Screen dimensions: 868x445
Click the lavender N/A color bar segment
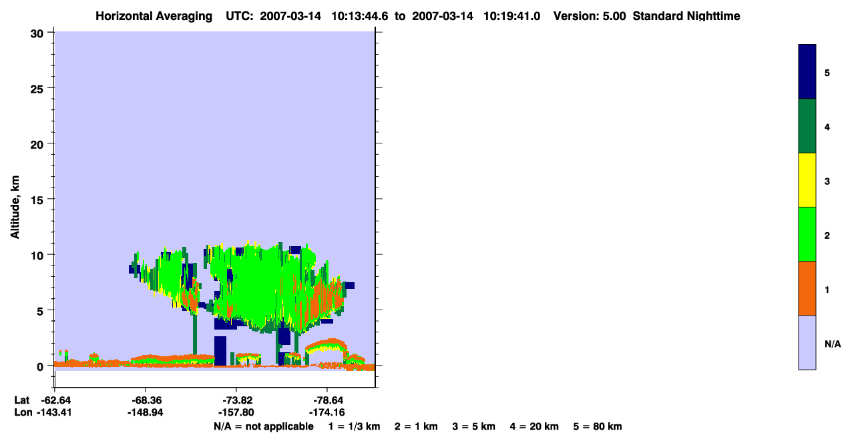[x=807, y=342]
